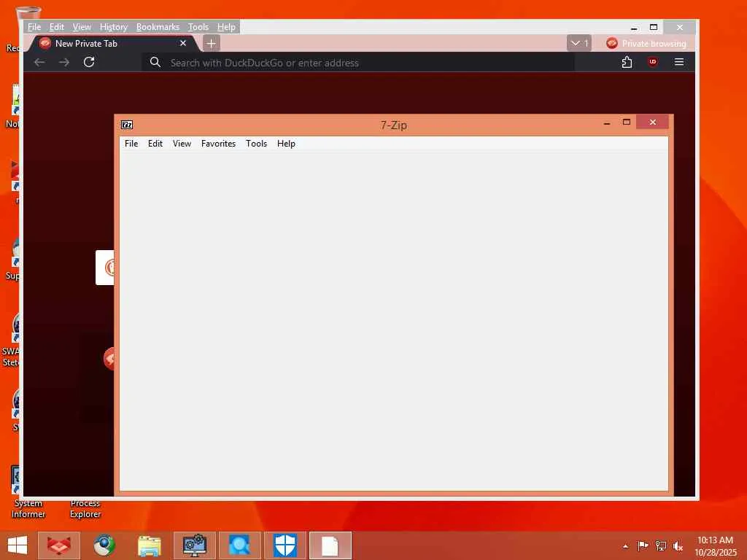
Task: Click the blank page taskbar icon
Action: 330,545
